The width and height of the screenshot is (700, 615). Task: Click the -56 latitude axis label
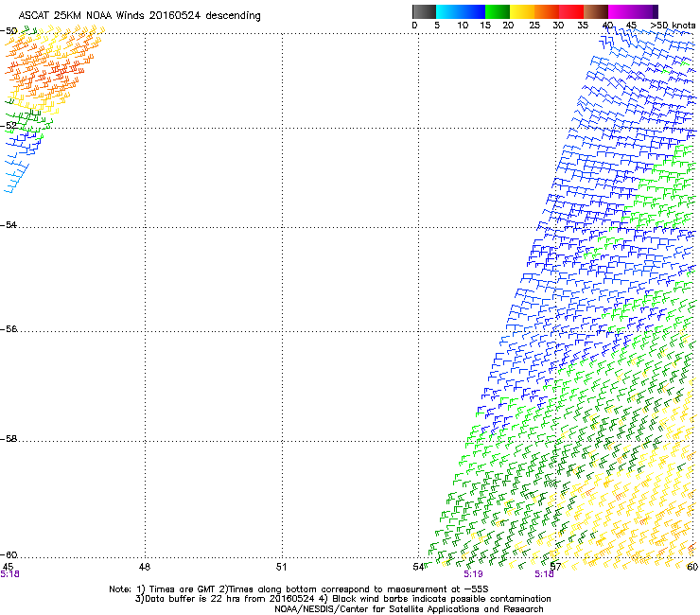coord(9,328)
